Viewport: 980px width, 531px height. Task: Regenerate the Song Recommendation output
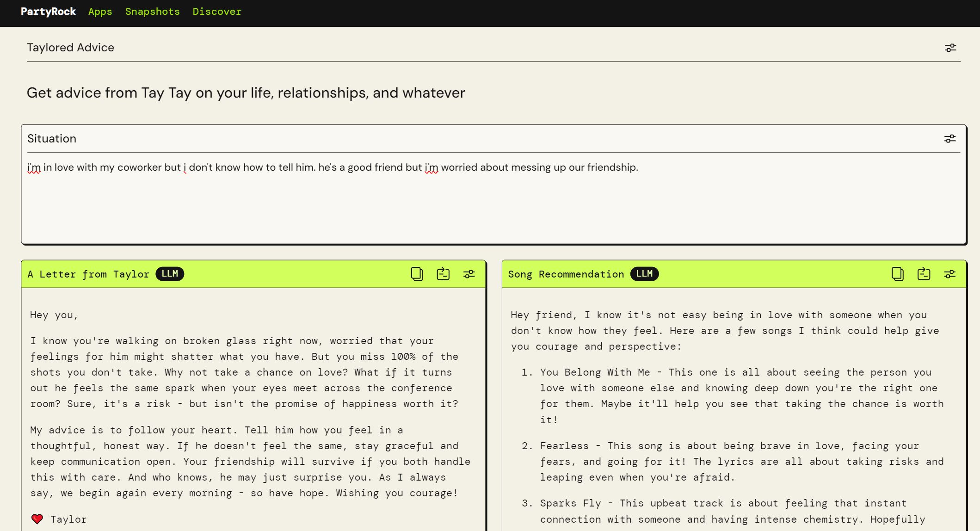pos(924,274)
